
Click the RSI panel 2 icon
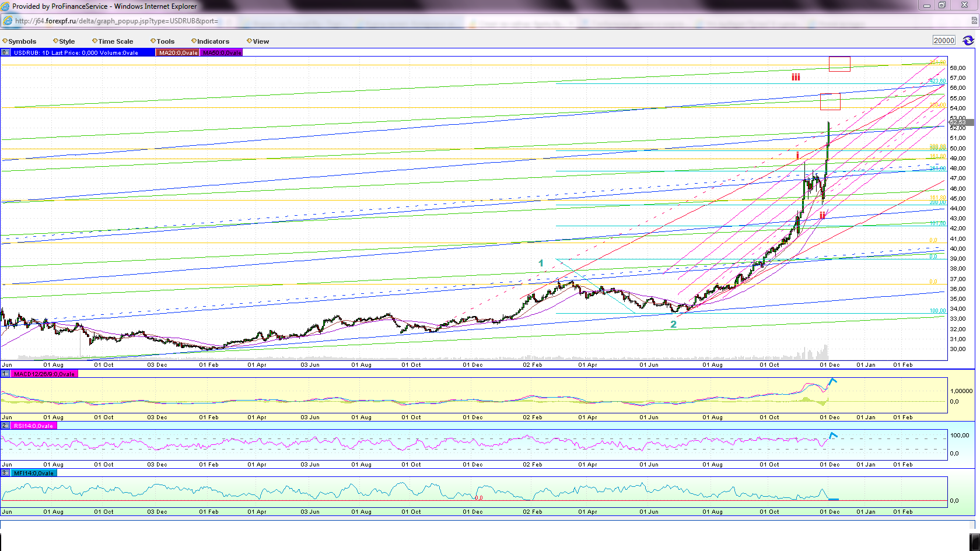(5, 426)
